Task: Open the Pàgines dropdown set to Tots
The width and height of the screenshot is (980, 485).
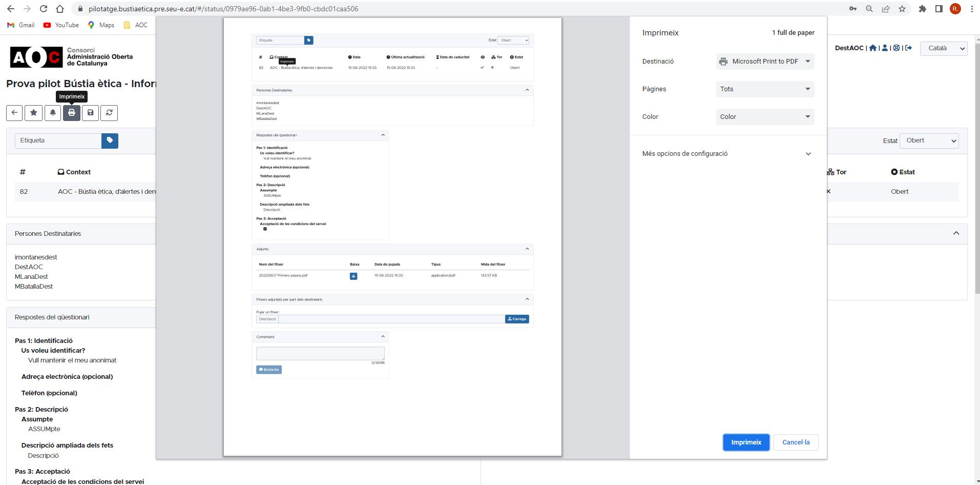Action: (765, 89)
